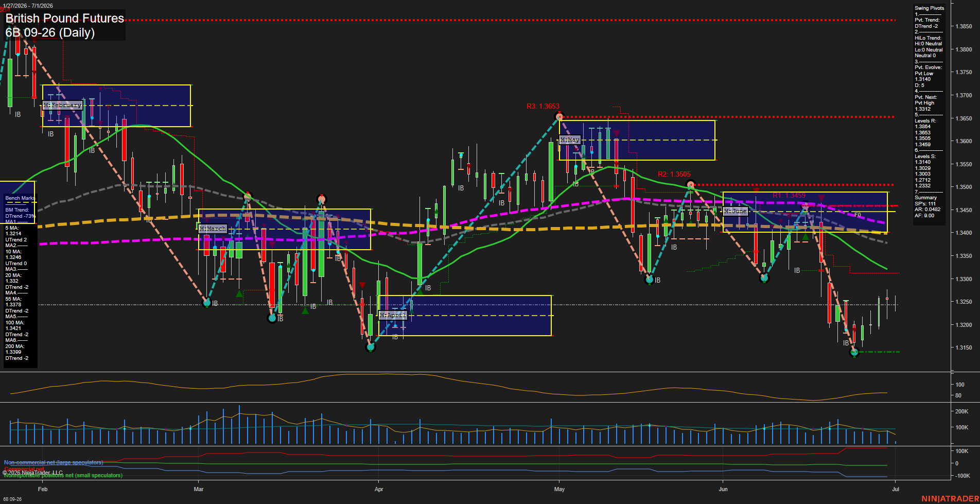Click the Jun label on the time axis

[x=723, y=489]
